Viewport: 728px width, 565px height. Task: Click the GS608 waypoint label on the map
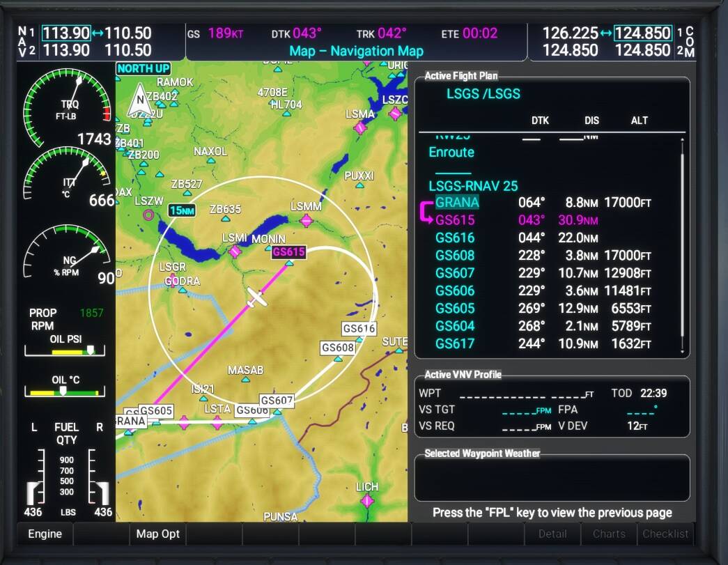pyautogui.click(x=338, y=348)
